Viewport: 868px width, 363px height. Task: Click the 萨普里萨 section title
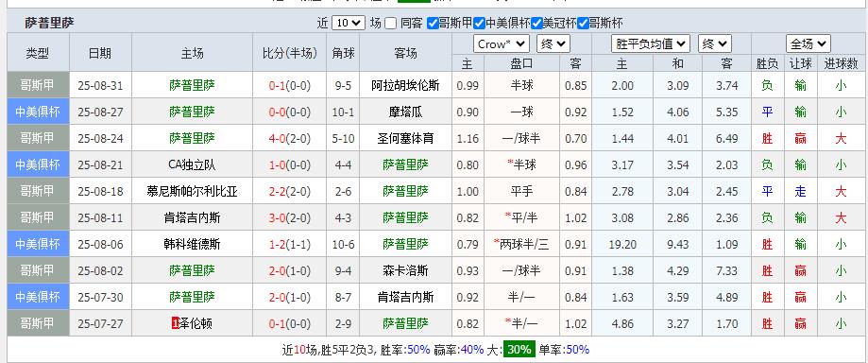tap(49, 23)
